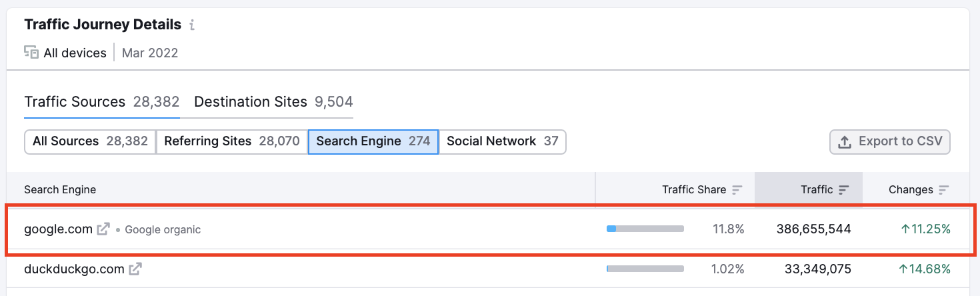Click the Search Engine column header
The image size is (980, 296).
click(x=60, y=190)
